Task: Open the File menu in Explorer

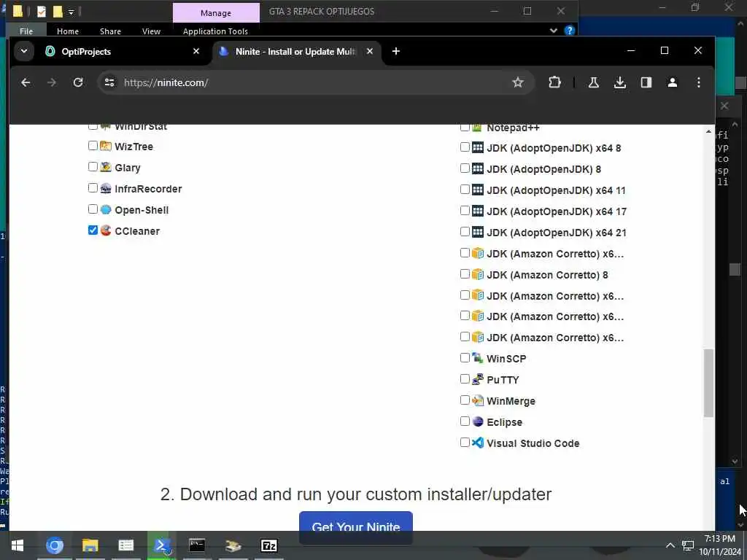Action: point(26,31)
